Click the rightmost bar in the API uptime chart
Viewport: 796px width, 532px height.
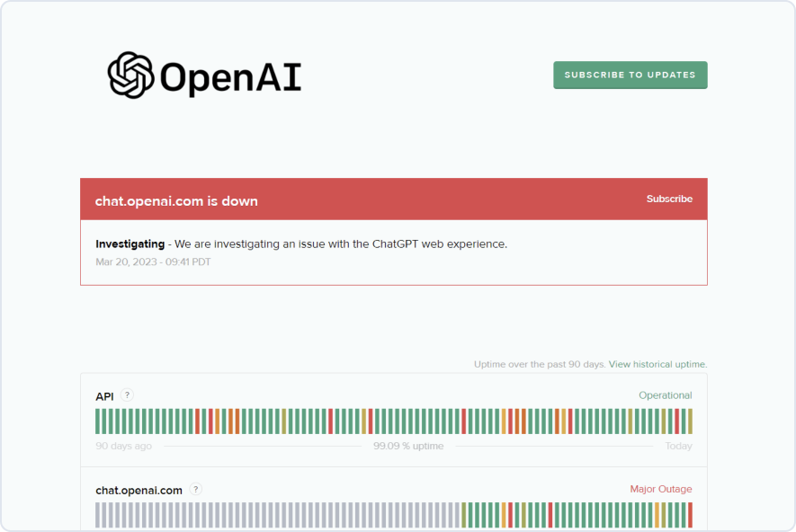[x=690, y=421]
